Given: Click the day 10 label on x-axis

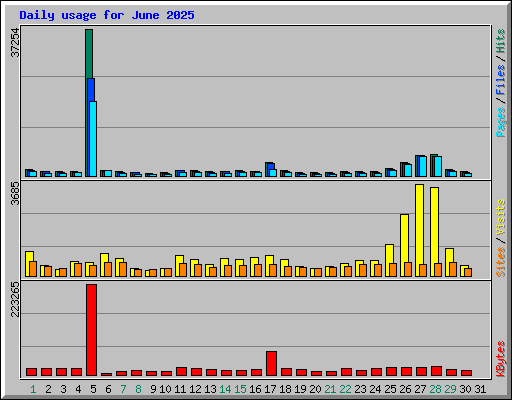Looking at the screenshot, I should coord(165,389).
